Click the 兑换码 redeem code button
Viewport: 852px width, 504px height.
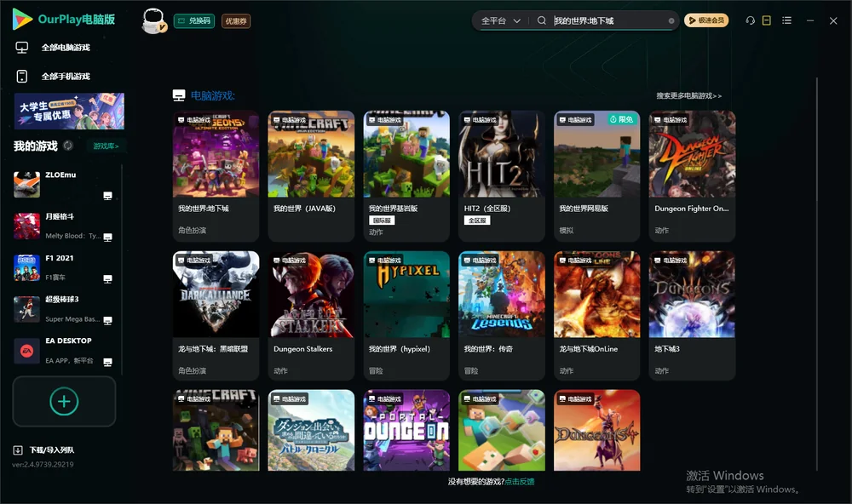[194, 21]
